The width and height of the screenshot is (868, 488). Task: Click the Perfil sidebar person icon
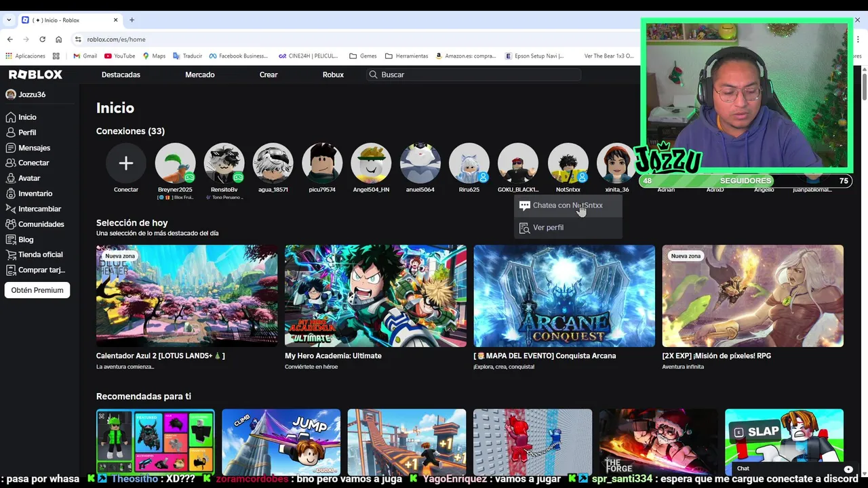pos(11,132)
